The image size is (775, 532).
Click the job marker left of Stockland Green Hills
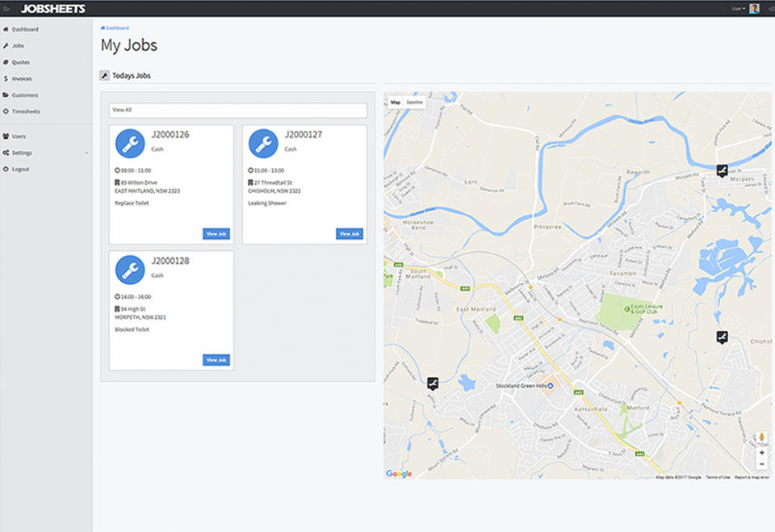point(433,383)
